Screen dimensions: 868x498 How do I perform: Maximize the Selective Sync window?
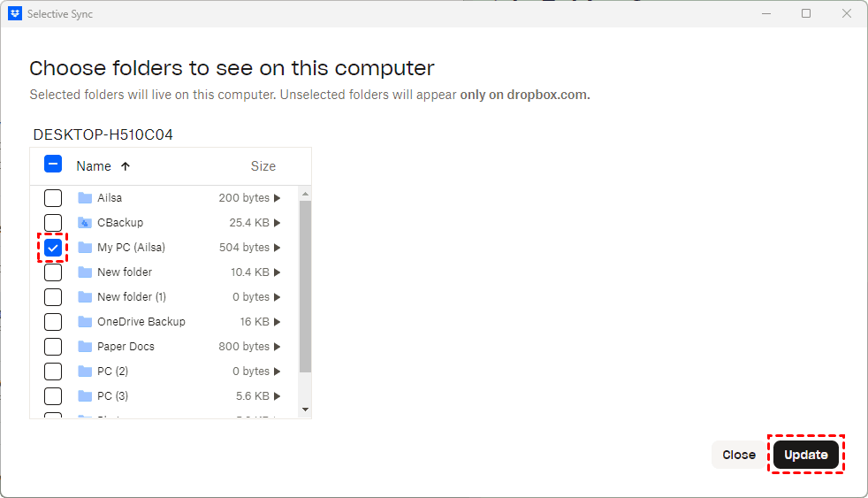tap(806, 13)
